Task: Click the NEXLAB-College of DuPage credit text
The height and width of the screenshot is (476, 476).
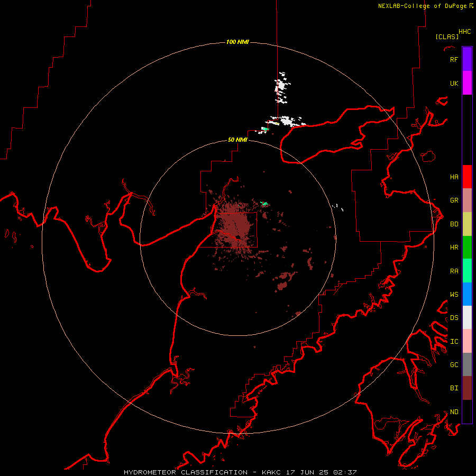Action: click(x=422, y=6)
